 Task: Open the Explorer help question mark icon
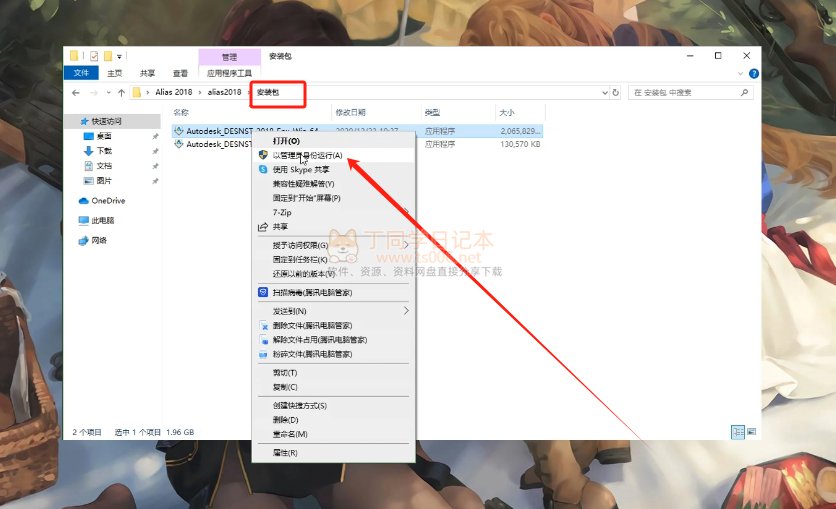(753, 74)
